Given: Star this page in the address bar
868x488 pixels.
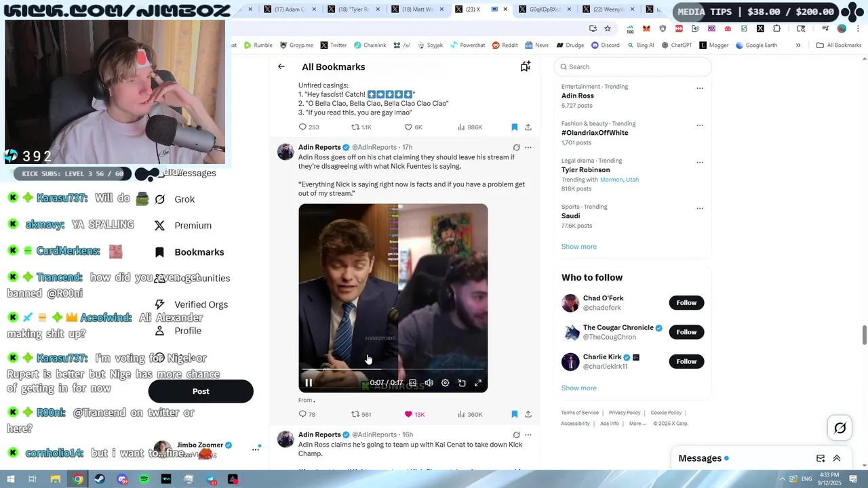Looking at the screenshot, I should (608, 28).
